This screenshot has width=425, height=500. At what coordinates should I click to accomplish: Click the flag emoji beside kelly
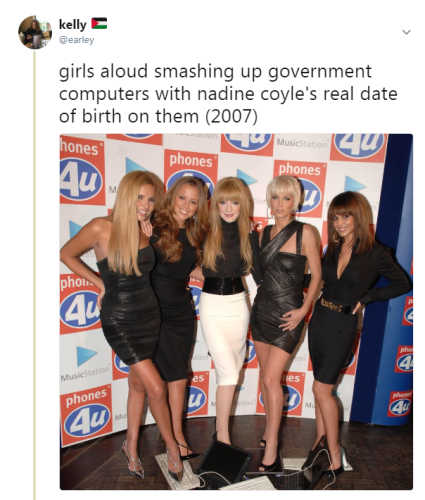99,23
